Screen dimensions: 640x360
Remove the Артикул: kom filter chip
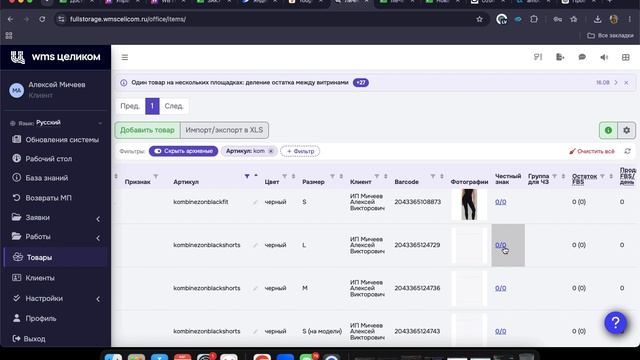point(271,151)
